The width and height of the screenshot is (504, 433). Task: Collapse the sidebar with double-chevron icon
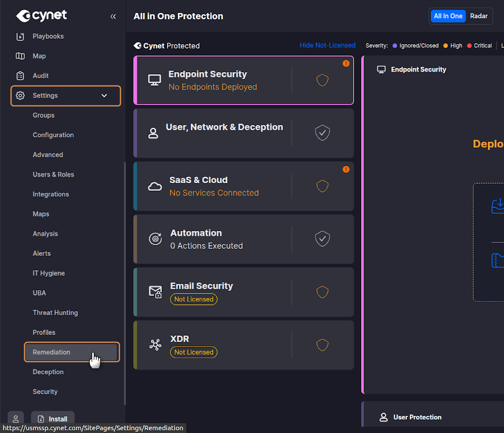113,16
